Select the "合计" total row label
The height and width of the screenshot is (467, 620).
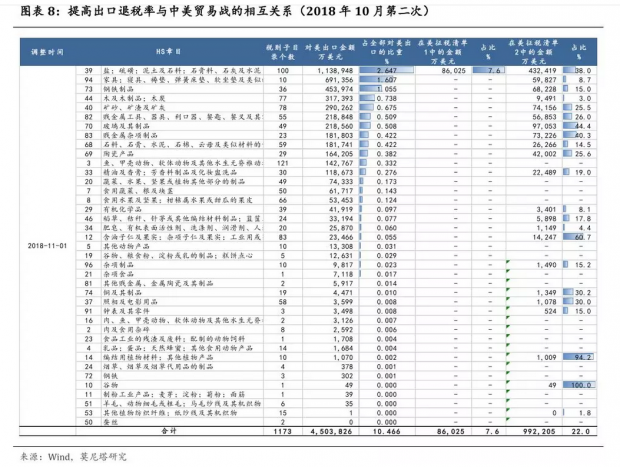(x=169, y=431)
